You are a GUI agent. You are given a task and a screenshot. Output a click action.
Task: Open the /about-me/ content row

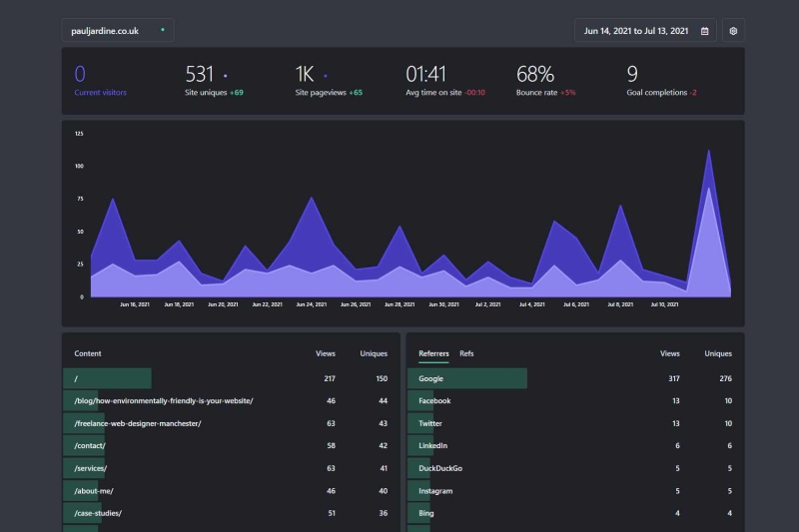[x=231, y=491]
